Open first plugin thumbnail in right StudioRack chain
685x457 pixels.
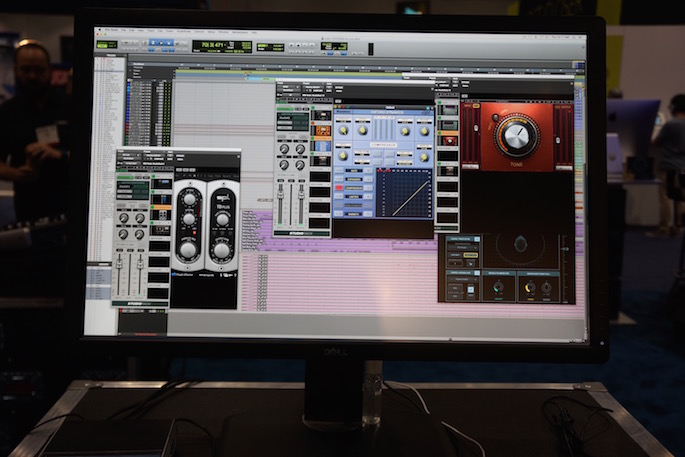tap(448, 110)
